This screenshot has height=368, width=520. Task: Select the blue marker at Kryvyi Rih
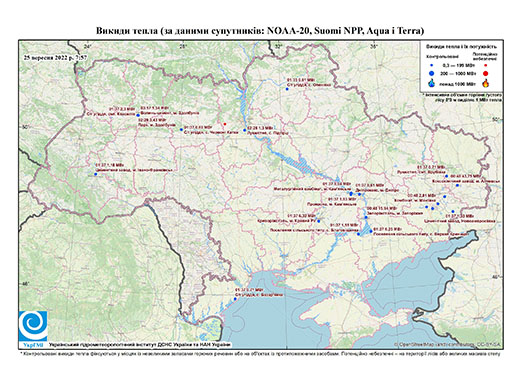tap(319, 221)
